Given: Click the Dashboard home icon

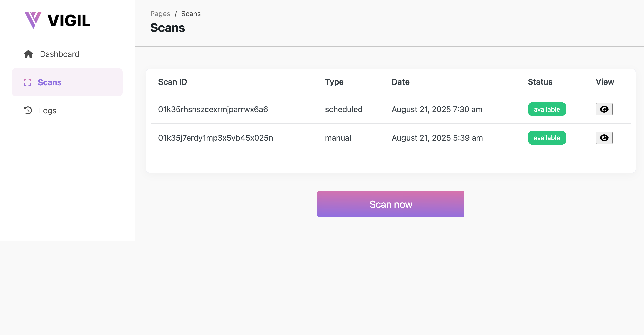Looking at the screenshot, I should tap(28, 54).
